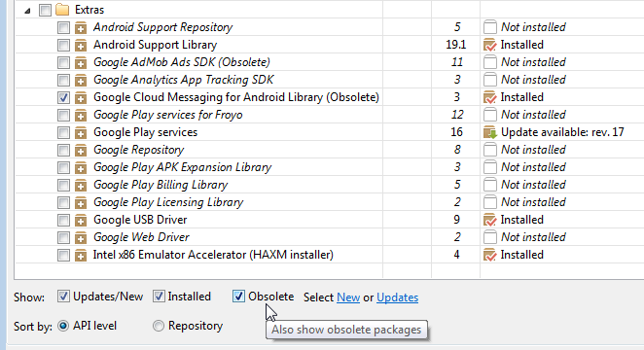Check the Google Analytics App Tracking SDK checkbox
Screen dimensions: 644x350
pyautogui.click(x=63, y=80)
